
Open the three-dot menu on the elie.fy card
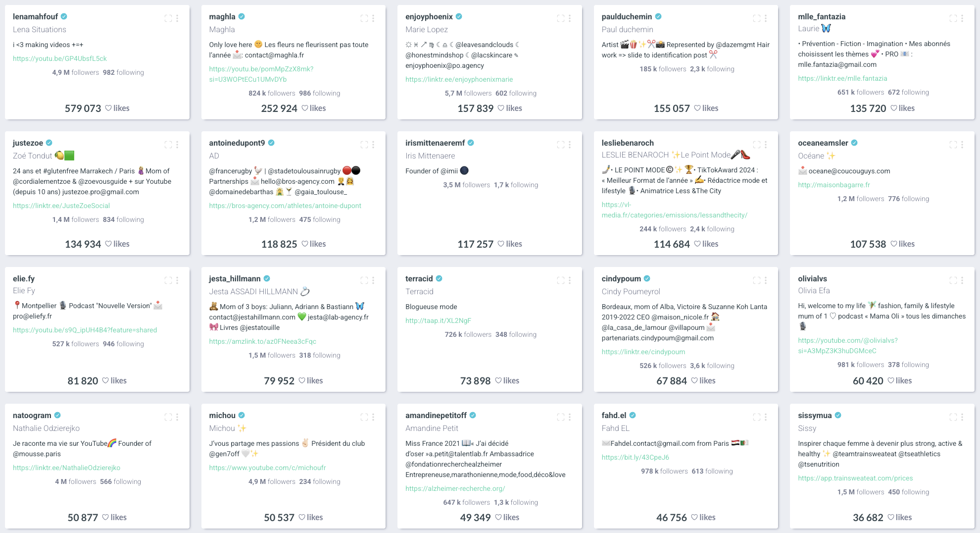(177, 280)
